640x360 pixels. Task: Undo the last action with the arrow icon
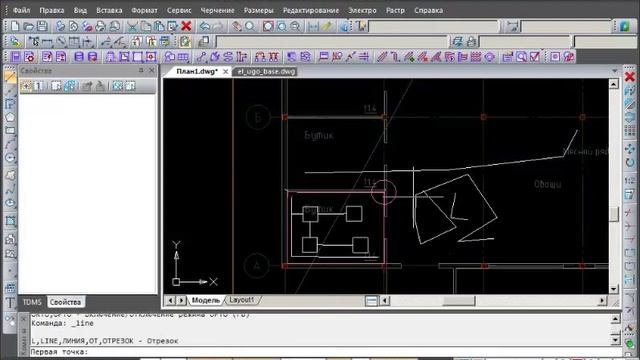205,26
